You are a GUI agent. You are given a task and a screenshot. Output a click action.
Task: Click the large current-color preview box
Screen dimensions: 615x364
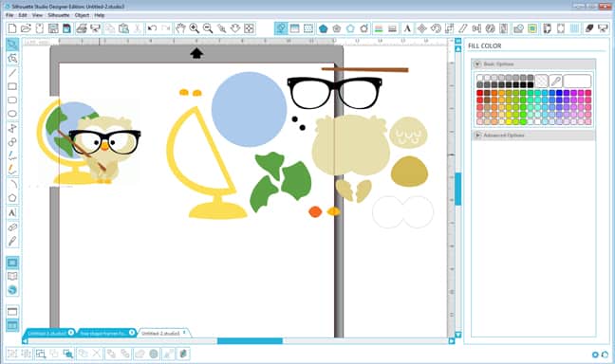577,82
